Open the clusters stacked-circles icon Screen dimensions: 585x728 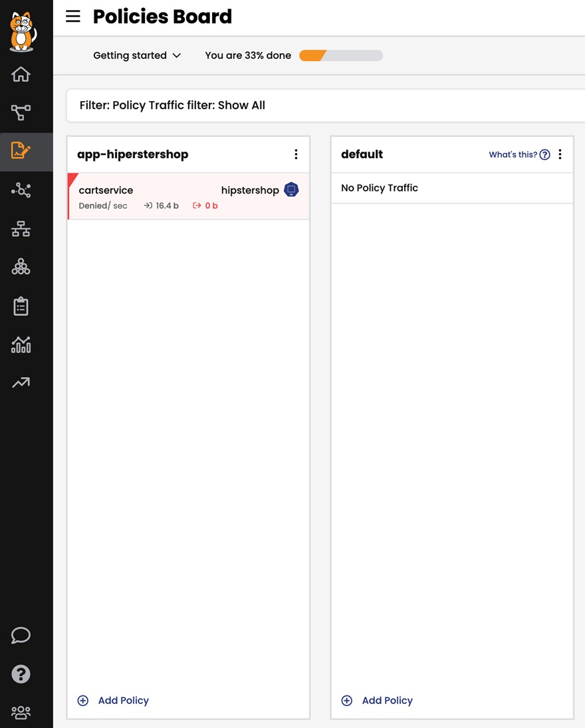pyautogui.click(x=21, y=267)
